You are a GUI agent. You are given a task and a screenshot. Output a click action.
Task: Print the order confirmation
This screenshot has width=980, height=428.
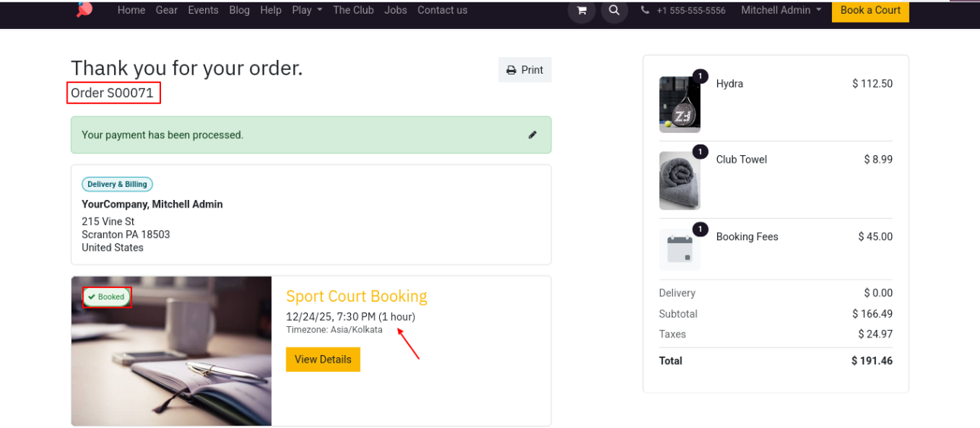tap(525, 70)
